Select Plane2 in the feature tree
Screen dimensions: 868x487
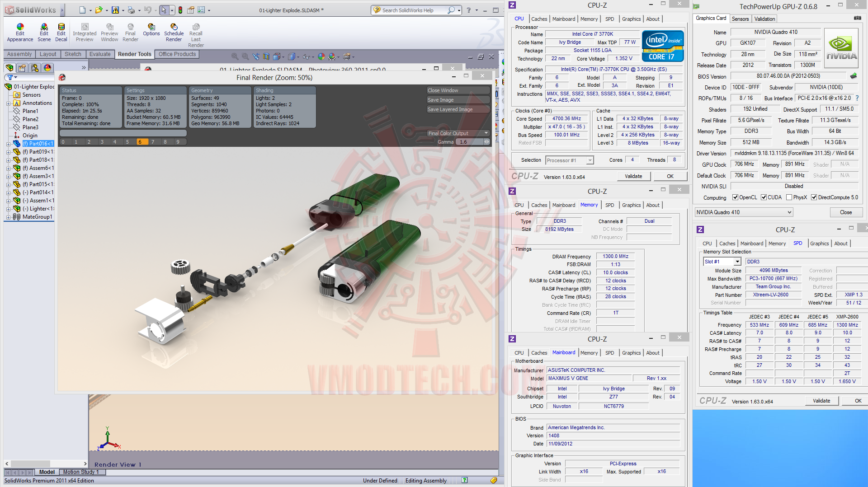click(x=30, y=119)
